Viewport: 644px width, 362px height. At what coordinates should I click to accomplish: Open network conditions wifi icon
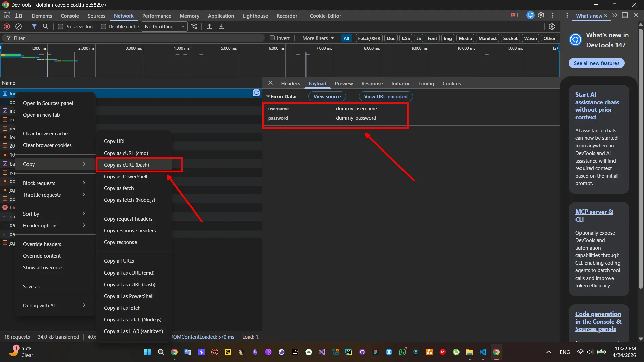click(194, 26)
